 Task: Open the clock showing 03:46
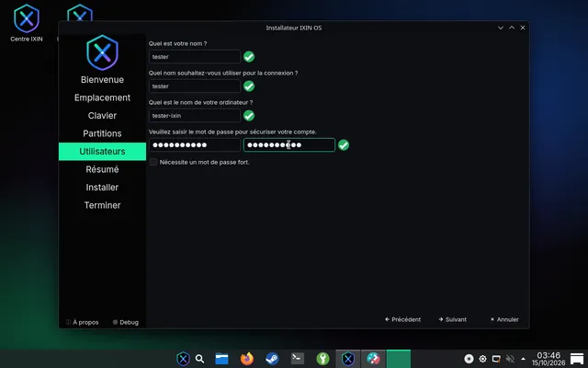(548, 359)
